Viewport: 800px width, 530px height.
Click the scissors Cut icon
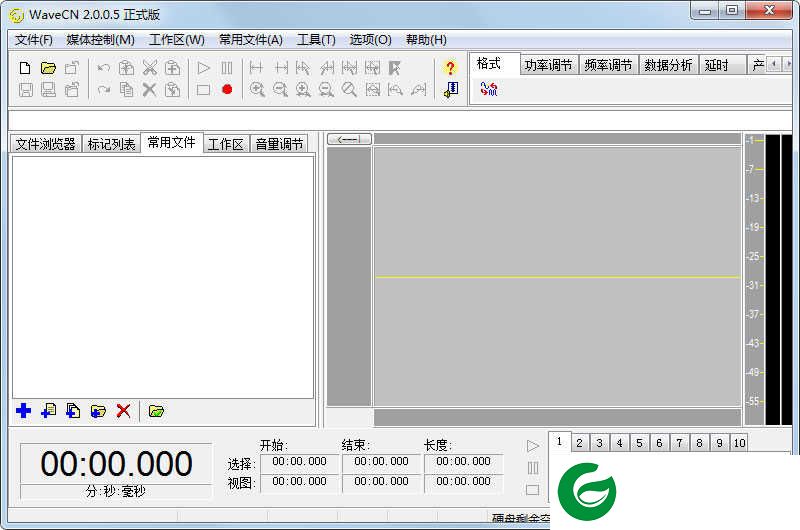(149, 68)
